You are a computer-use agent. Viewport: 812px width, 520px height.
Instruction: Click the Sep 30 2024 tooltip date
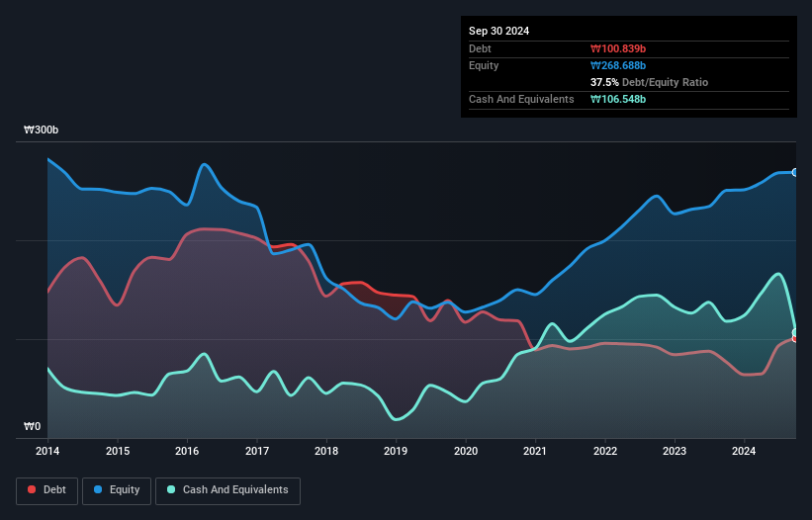498,31
